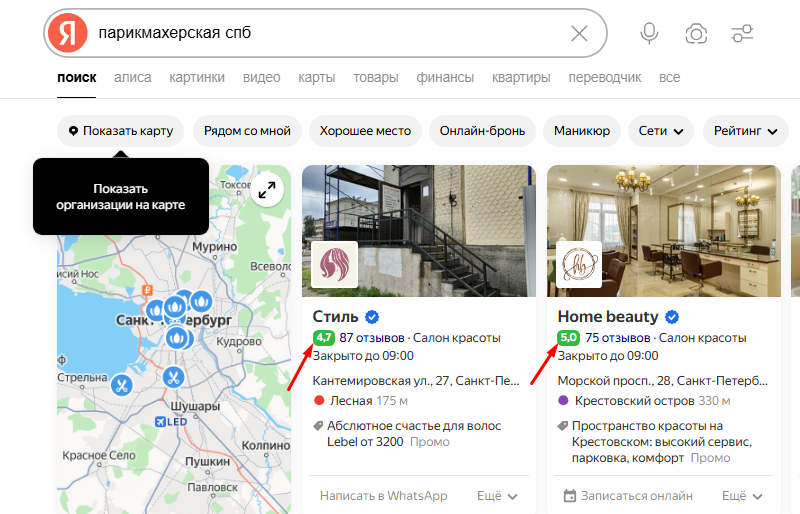Click the Морской просп., 28 address
The image size is (800, 514).
(x=662, y=381)
